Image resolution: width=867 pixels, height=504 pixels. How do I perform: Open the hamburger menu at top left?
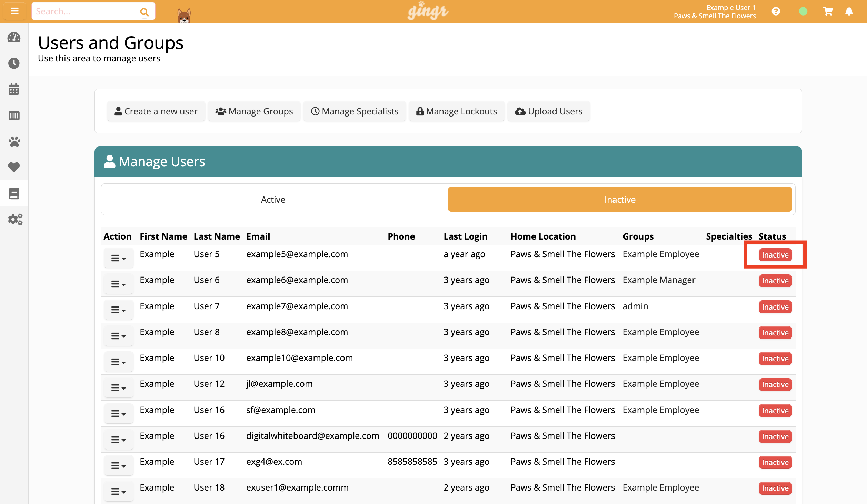(14, 11)
